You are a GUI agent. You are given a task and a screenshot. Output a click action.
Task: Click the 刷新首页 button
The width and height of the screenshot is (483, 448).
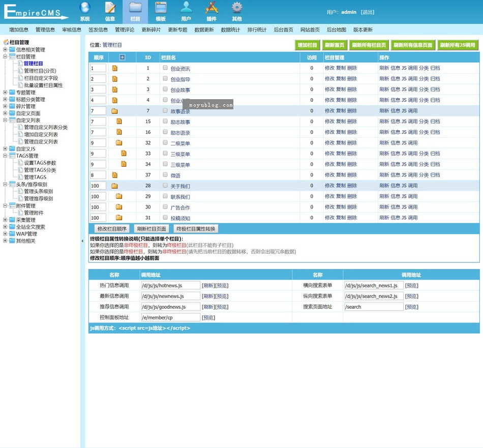click(335, 45)
